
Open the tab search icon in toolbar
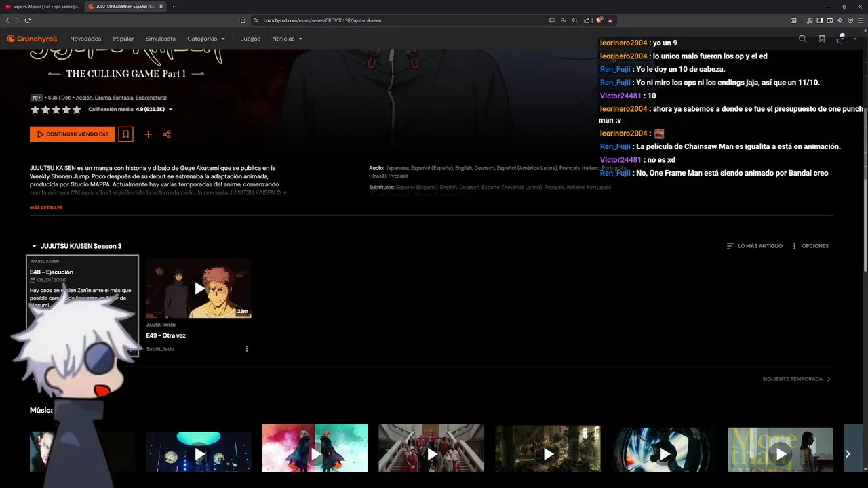793,20
